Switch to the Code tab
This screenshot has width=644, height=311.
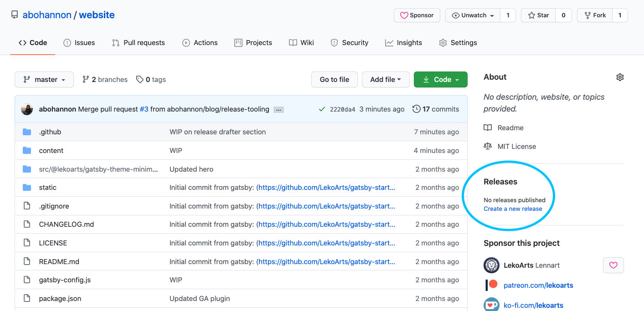[x=33, y=42]
